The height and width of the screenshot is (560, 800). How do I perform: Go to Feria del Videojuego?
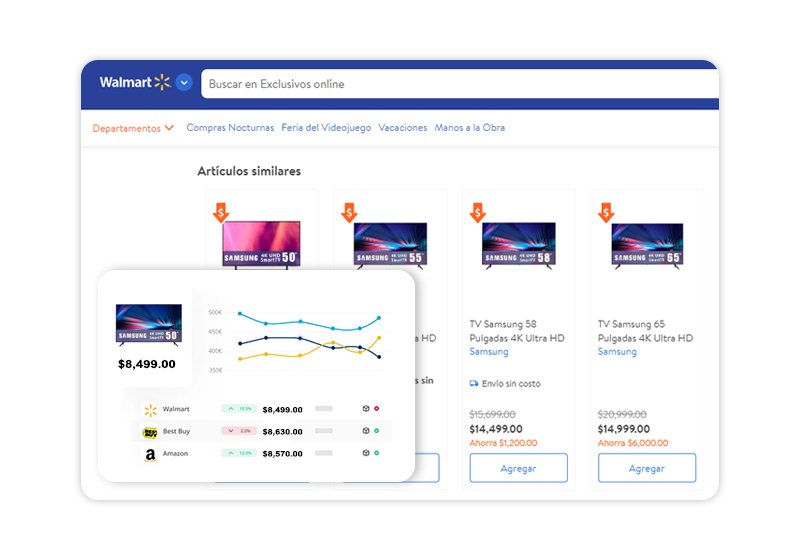[x=326, y=128]
